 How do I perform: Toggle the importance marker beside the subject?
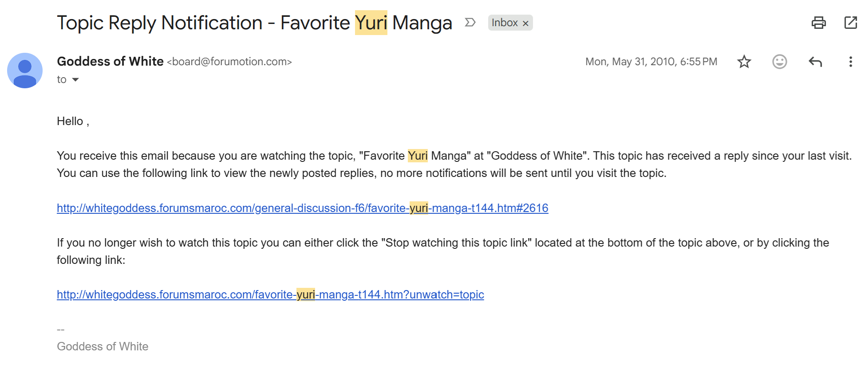click(x=470, y=23)
